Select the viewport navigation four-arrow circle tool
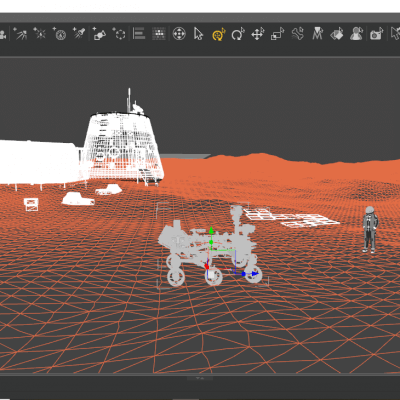400x400 pixels. pos(179,34)
